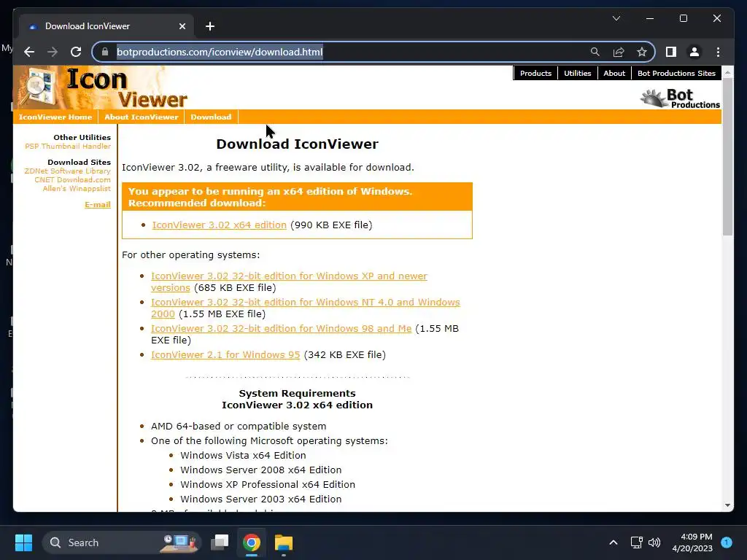The height and width of the screenshot is (560, 747).
Task: Open the clock and date flyout
Action: tap(692, 542)
